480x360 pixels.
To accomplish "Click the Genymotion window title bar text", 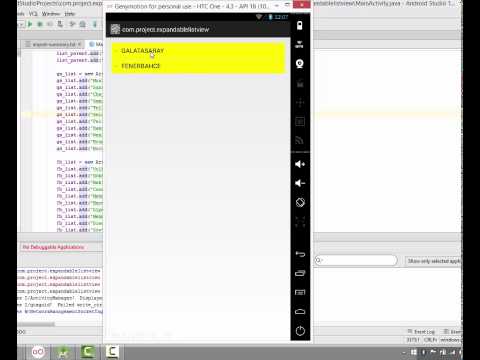I will click(192, 6).
